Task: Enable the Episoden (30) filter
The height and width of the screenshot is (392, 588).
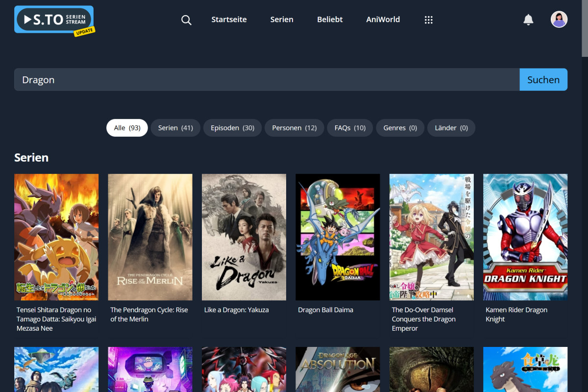Action: [232, 127]
